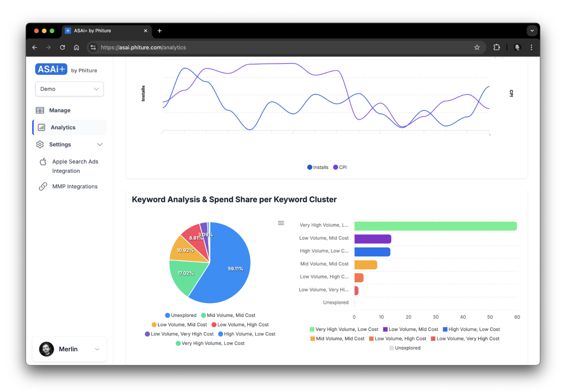Go to the Manage page
Screen dimensions: 568x392
(x=60, y=110)
